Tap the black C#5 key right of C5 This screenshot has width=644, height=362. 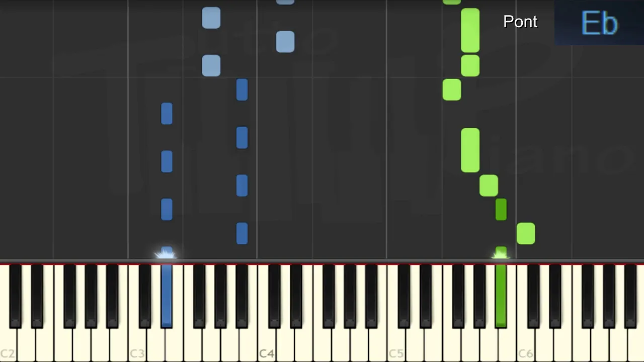pos(404,296)
